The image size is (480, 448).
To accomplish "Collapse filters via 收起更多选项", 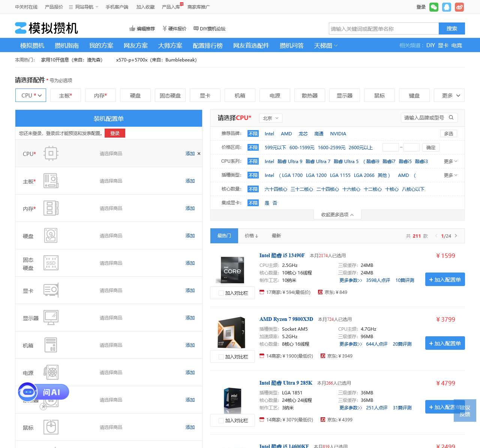I will pos(337,215).
